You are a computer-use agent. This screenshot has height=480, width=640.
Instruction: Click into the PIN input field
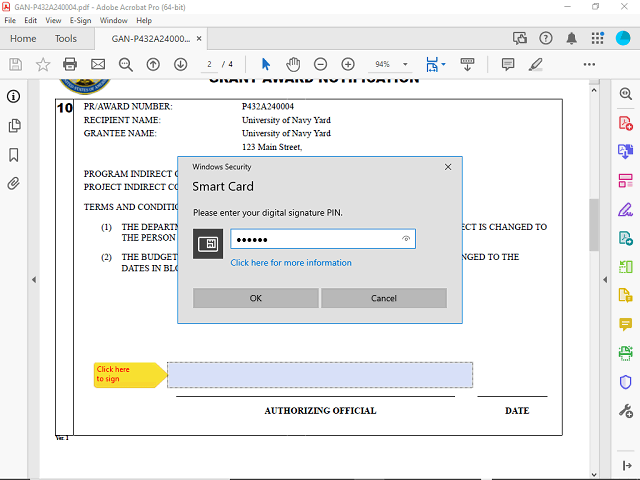pos(323,239)
